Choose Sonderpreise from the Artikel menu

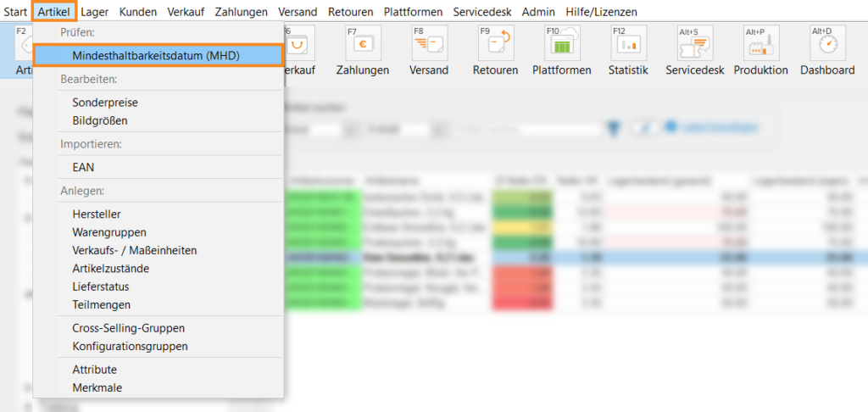coord(105,103)
